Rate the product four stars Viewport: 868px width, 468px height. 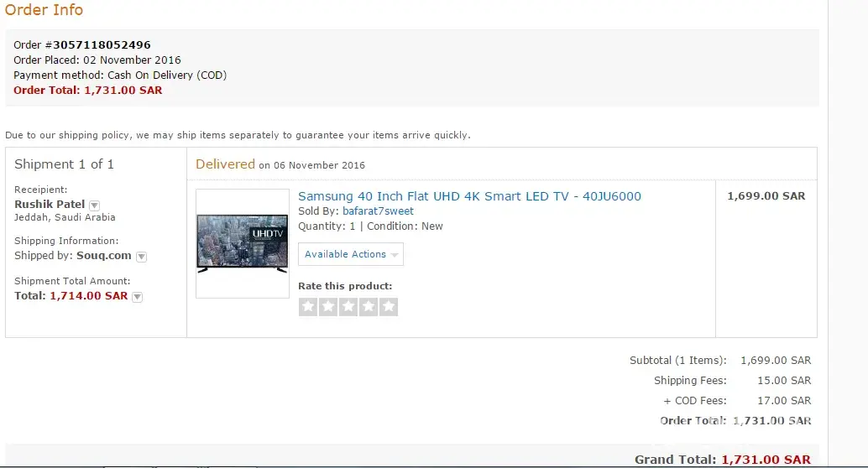point(369,306)
